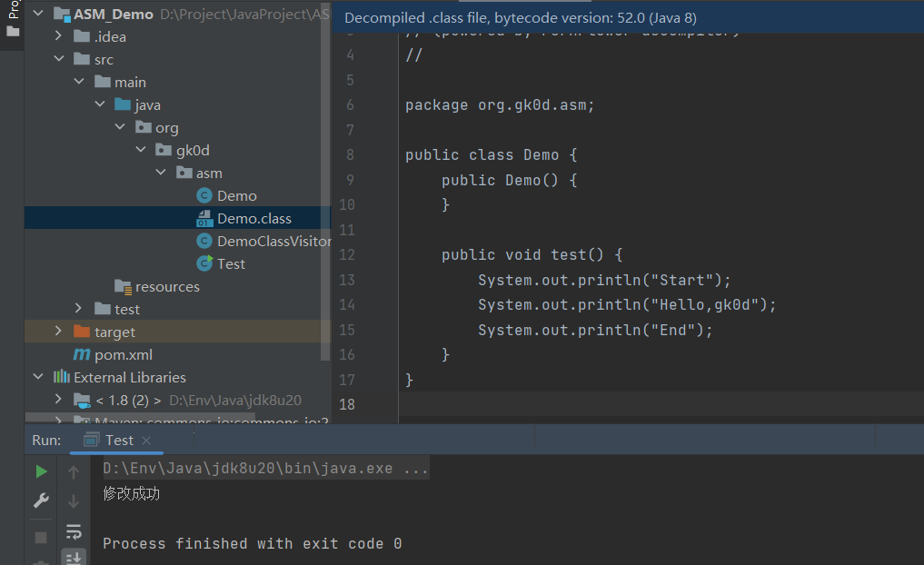Click the println("Hello,gk0d") statement
The width and height of the screenshot is (924, 565).
(627, 304)
